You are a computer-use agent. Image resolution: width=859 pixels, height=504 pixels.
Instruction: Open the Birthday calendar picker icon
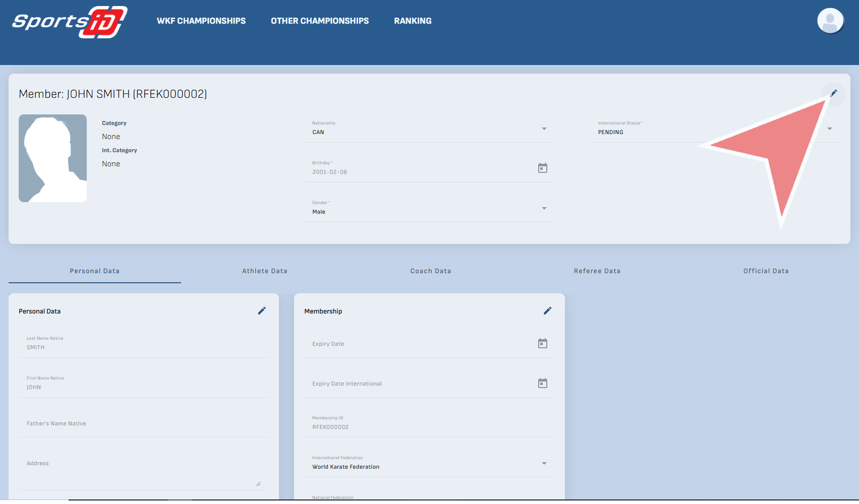[543, 168]
